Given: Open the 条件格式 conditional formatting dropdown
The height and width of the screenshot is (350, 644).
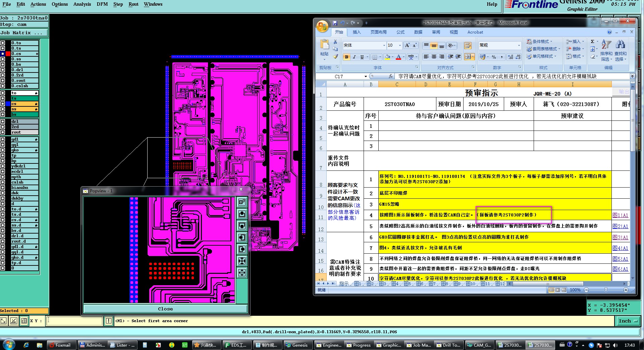Looking at the screenshot, I should pos(539,41).
